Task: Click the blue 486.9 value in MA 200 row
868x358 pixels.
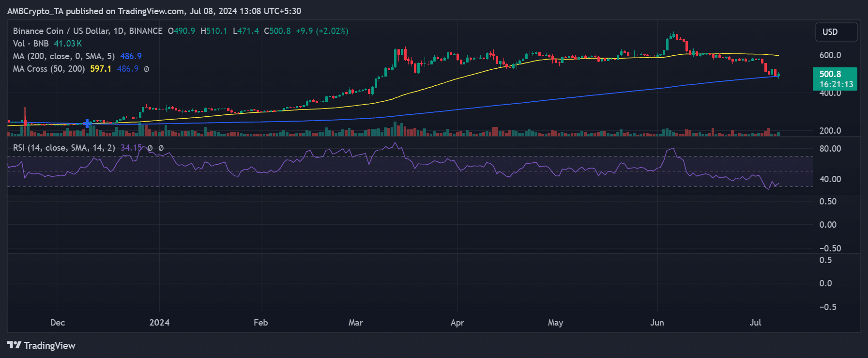Action: 131,56
